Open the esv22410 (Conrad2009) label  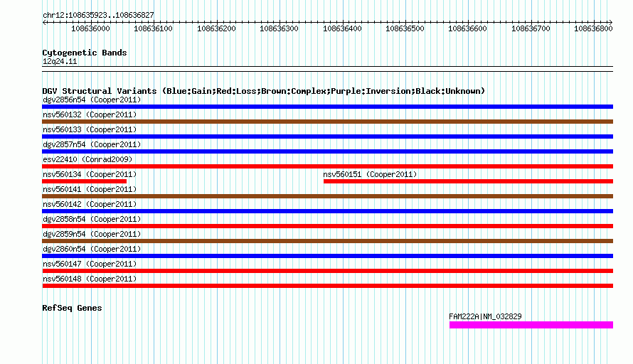pyautogui.click(x=87, y=159)
